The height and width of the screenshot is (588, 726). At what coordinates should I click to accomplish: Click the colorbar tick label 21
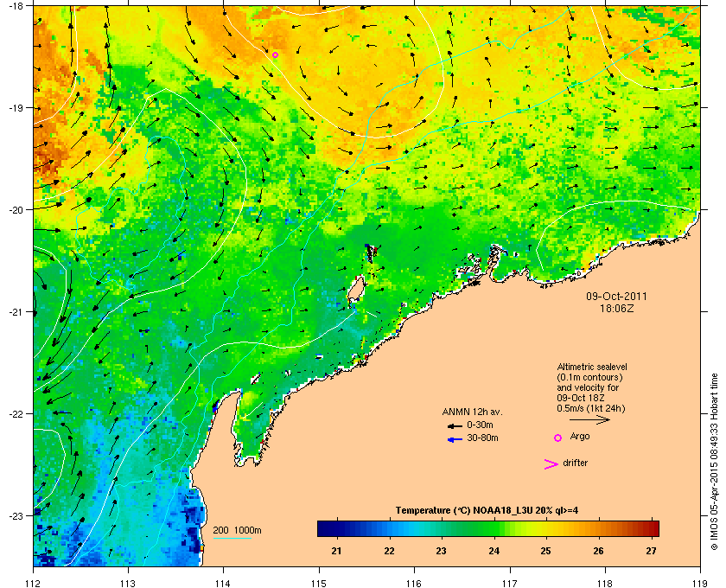coord(336,551)
